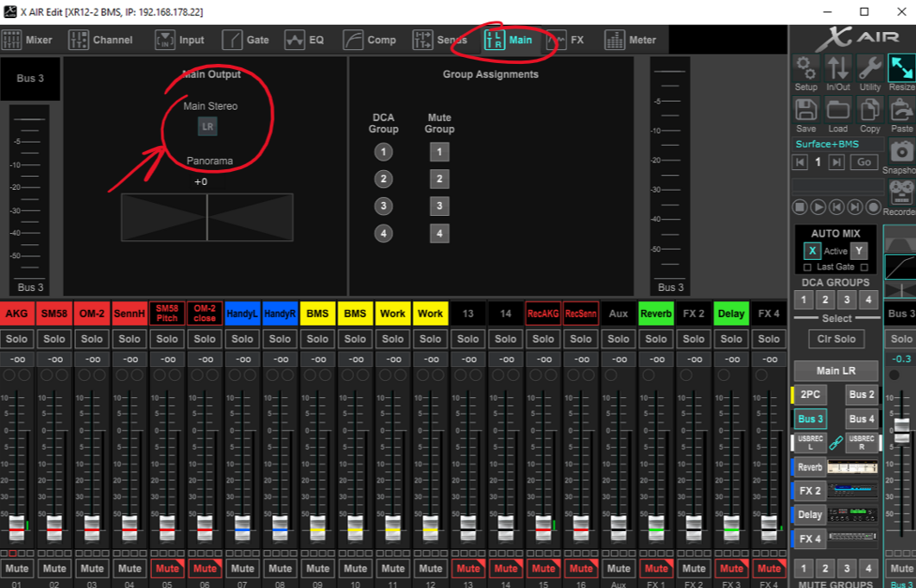The image size is (916, 588).
Task: Clear all solos with Clr Solo
Action: click(837, 339)
